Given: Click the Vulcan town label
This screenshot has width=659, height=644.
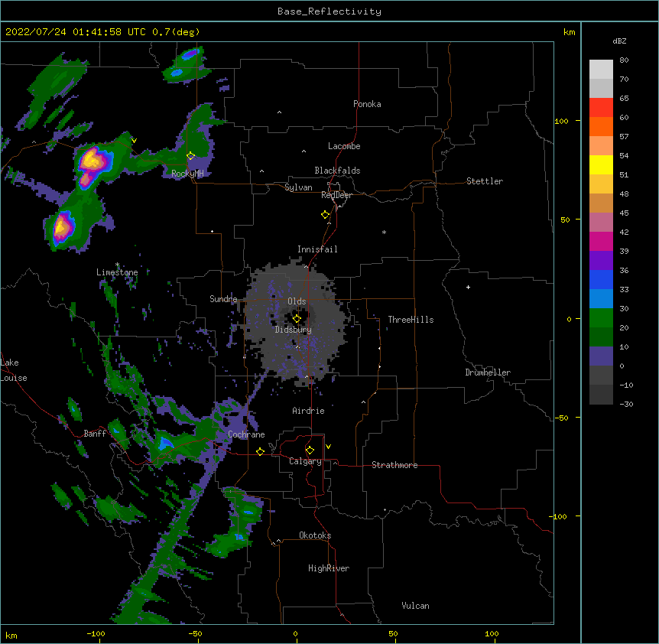Looking at the screenshot, I should [415, 606].
